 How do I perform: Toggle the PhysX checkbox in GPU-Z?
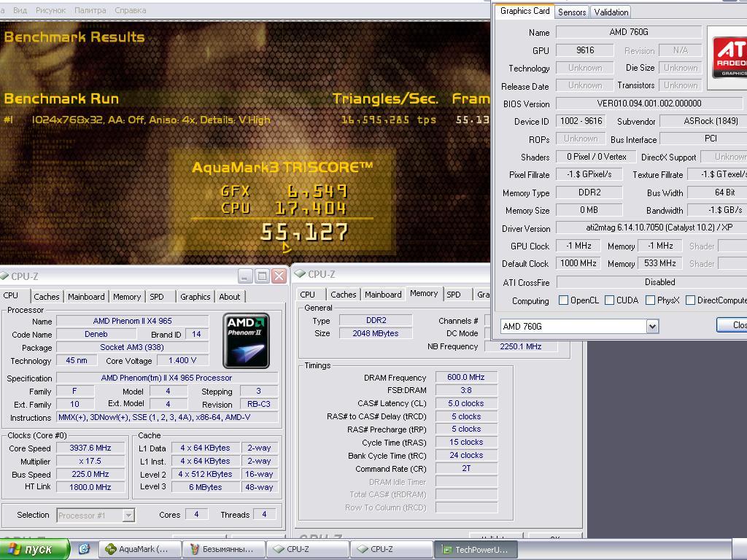tap(650, 300)
